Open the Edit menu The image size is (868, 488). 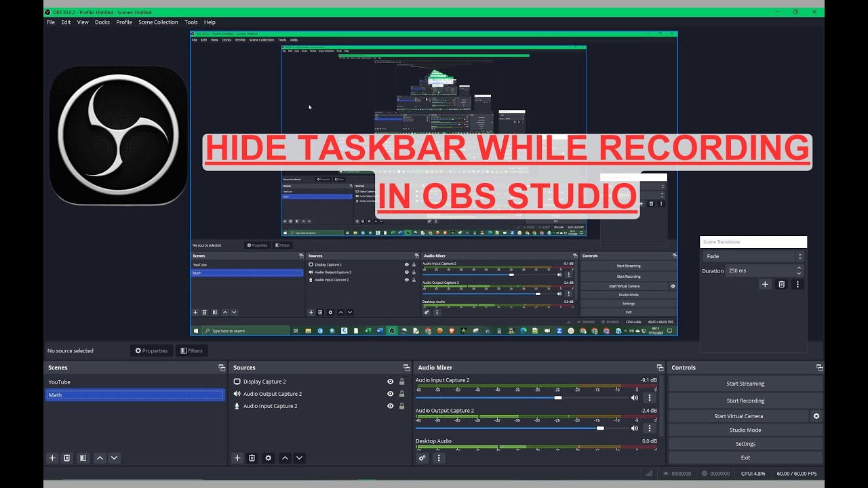[x=66, y=22]
